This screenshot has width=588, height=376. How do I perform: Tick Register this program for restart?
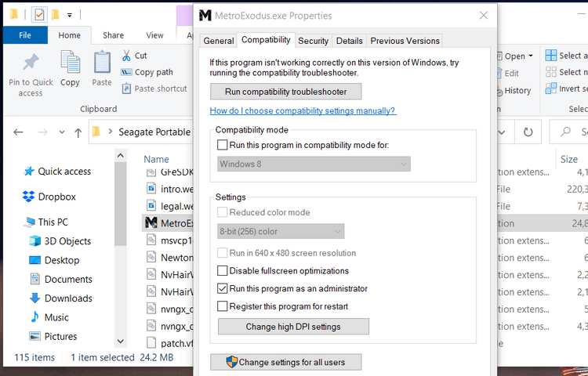click(x=223, y=306)
